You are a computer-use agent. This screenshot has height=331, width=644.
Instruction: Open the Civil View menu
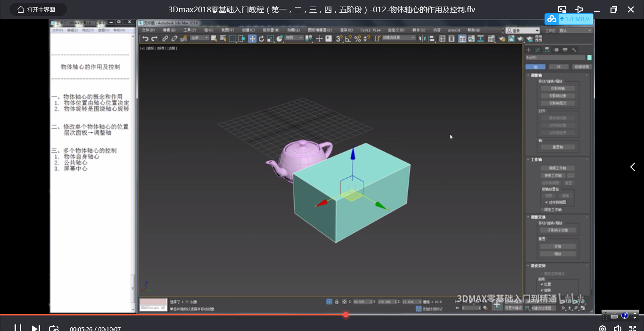point(370,30)
